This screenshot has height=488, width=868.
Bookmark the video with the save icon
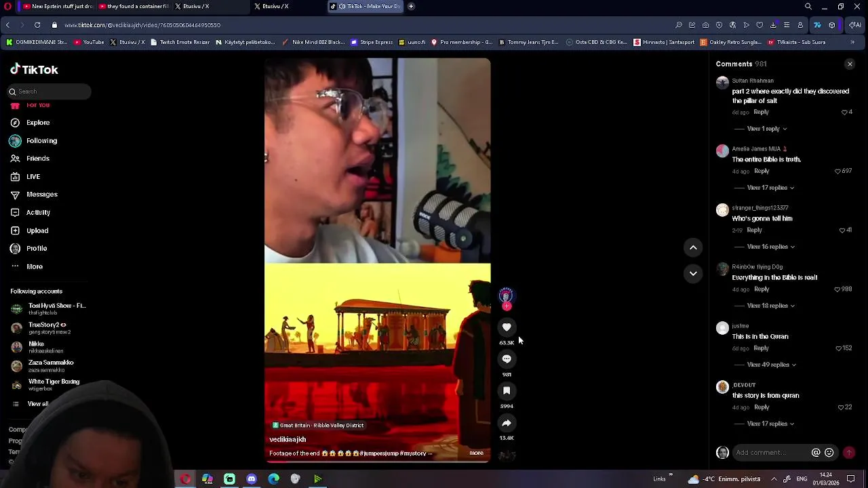pyautogui.click(x=507, y=391)
